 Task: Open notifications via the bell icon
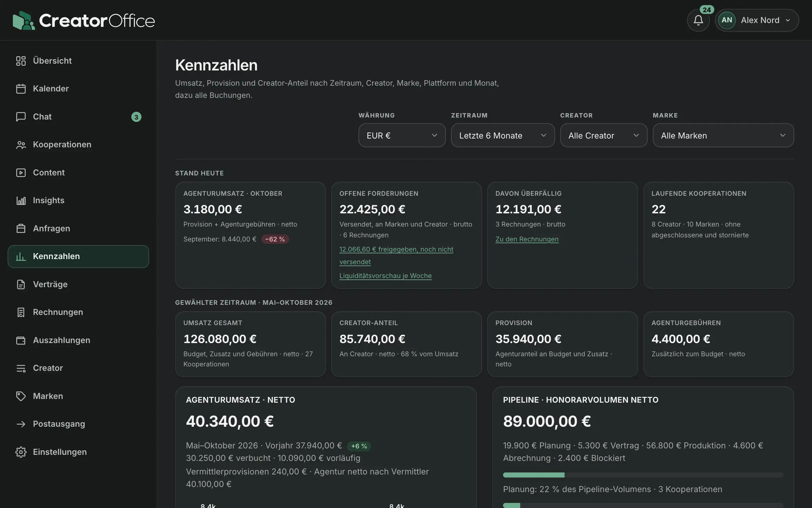698,20
